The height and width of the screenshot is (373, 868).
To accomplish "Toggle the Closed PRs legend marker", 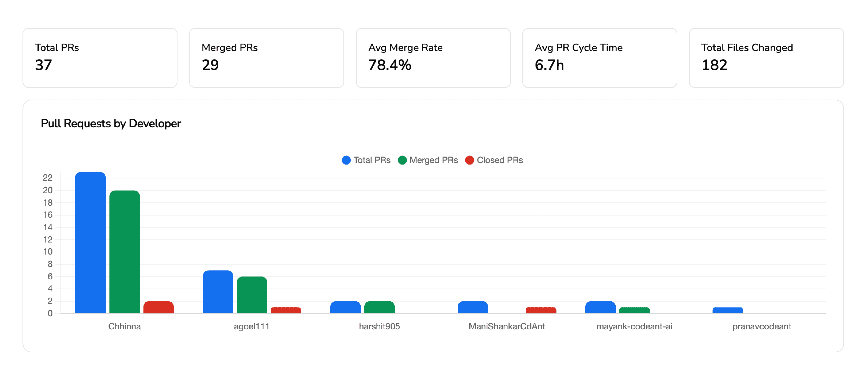I will (x=470, y=160).
